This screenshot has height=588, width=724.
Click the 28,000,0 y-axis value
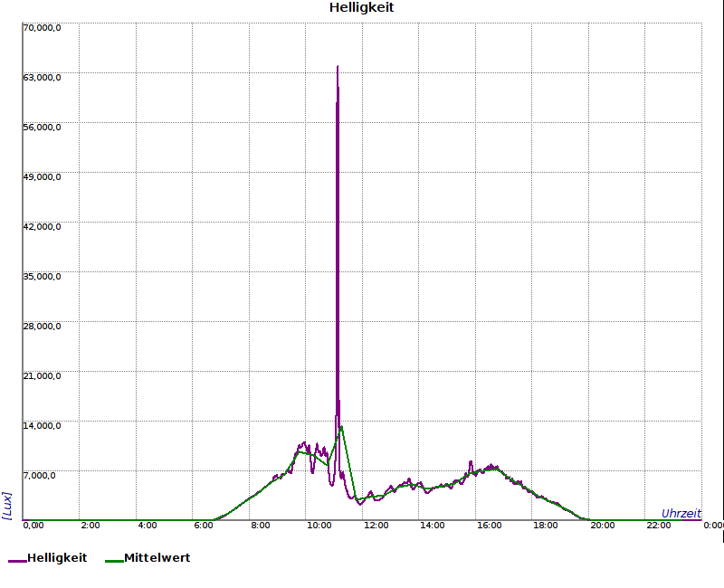click(42, 327)
